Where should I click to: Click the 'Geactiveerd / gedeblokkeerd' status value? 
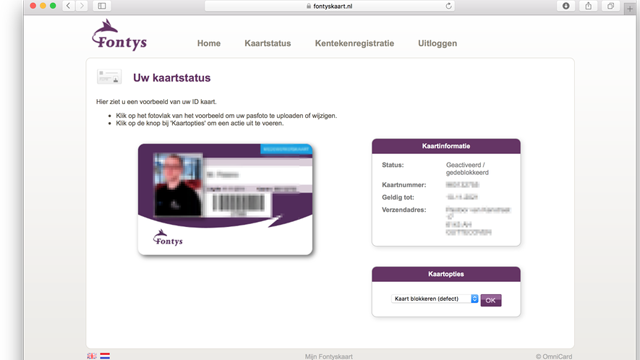[467, 169]
